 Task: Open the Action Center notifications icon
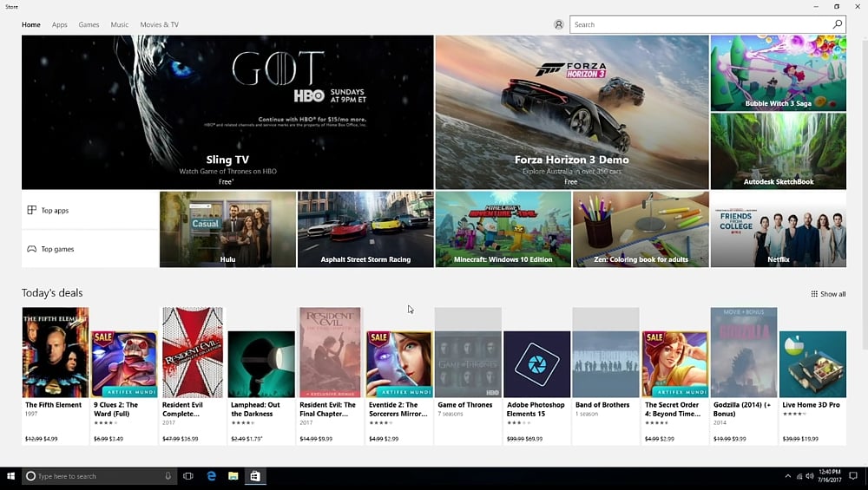click(853, 476)
